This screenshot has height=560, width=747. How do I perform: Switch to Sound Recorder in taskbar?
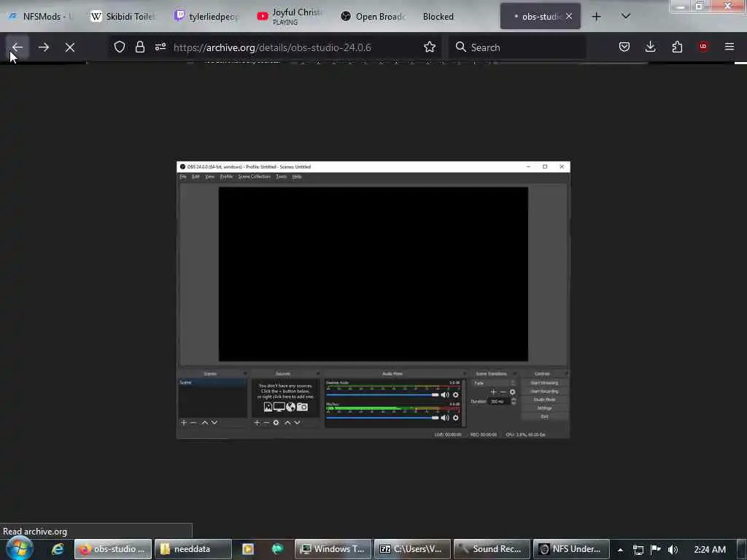tap(491, 549)
